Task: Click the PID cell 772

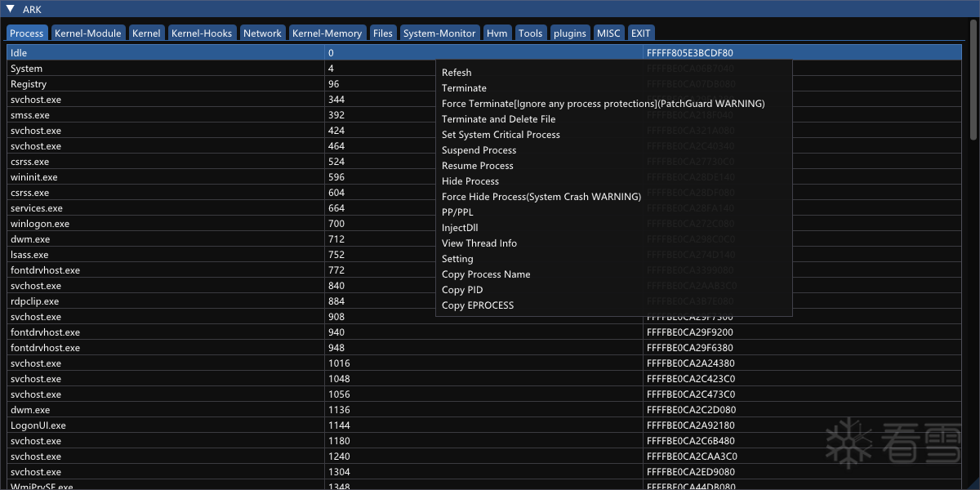Action: pyautogui.click(x=336, y=270)
